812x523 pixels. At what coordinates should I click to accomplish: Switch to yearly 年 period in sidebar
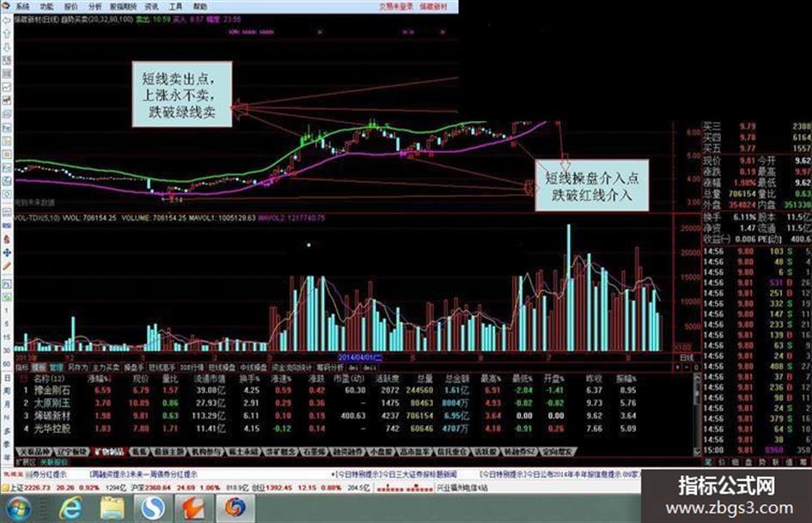pos(7,457)
